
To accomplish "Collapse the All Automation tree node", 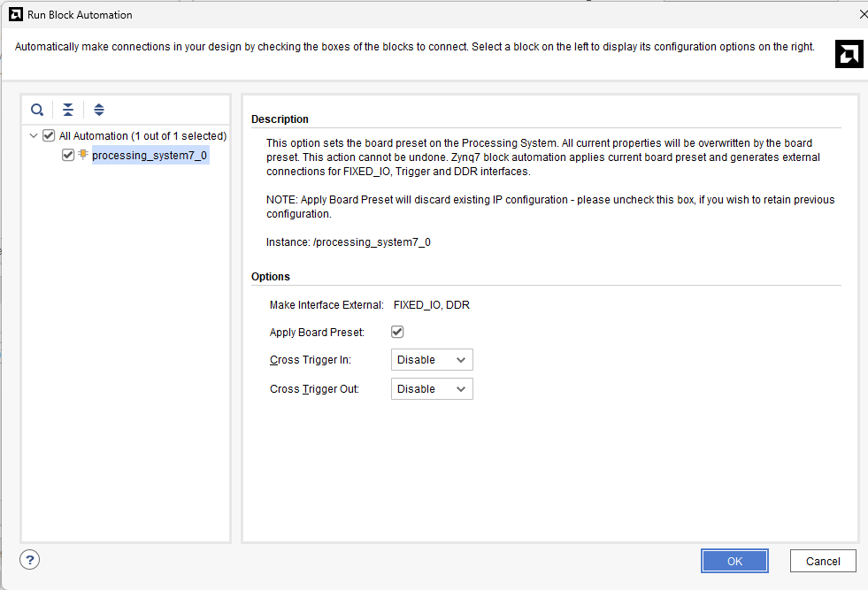I will [34, 136].
